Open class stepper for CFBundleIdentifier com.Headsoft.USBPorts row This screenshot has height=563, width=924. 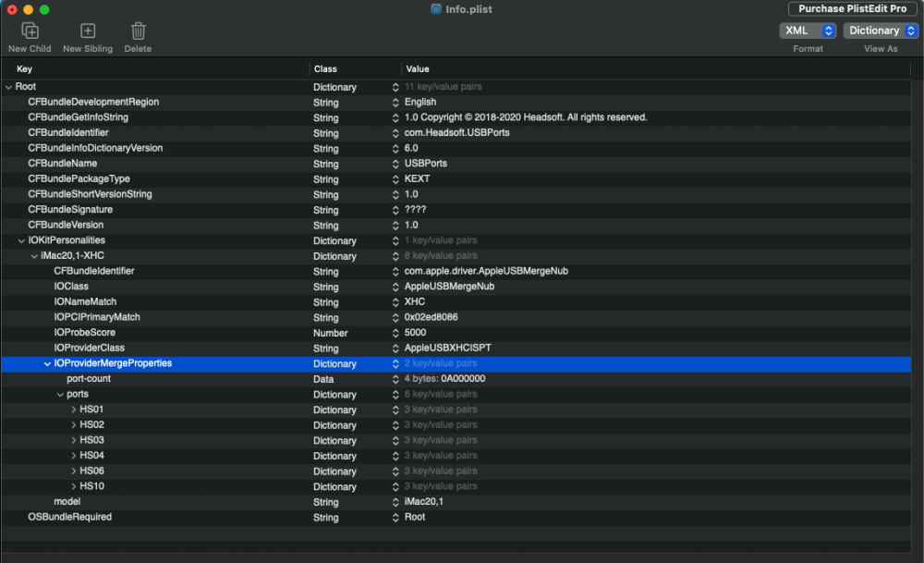[x=395, y=133]
